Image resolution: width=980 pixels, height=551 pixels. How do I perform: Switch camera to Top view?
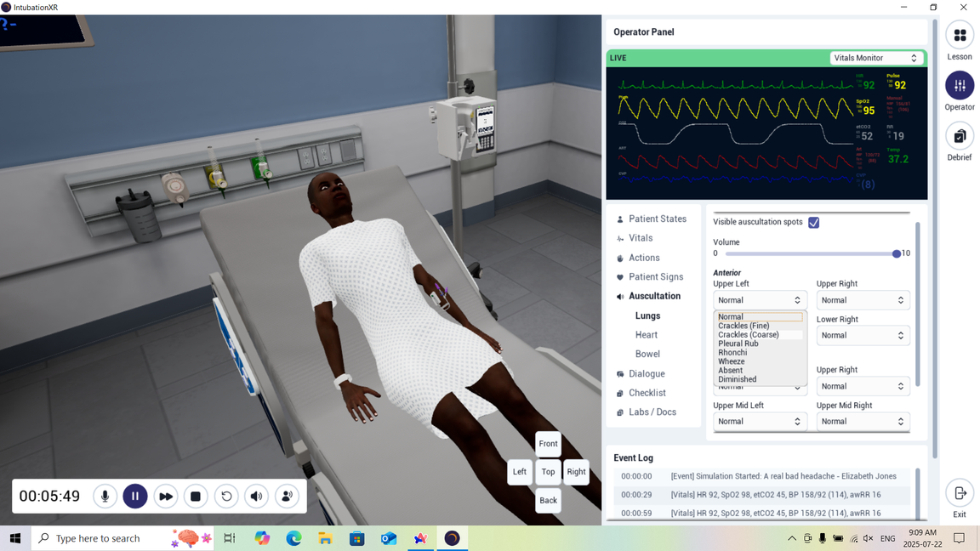(548, 472)
